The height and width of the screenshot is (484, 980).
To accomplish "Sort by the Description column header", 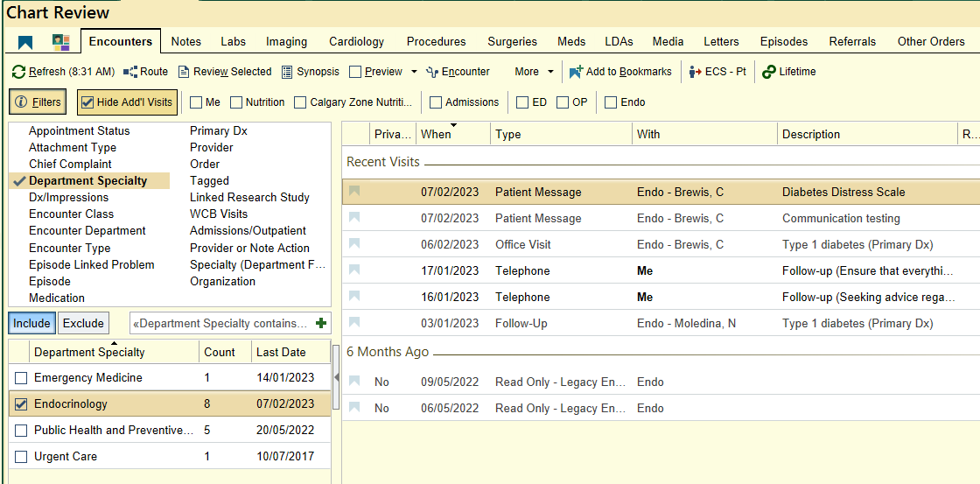I will coord(867,135).
